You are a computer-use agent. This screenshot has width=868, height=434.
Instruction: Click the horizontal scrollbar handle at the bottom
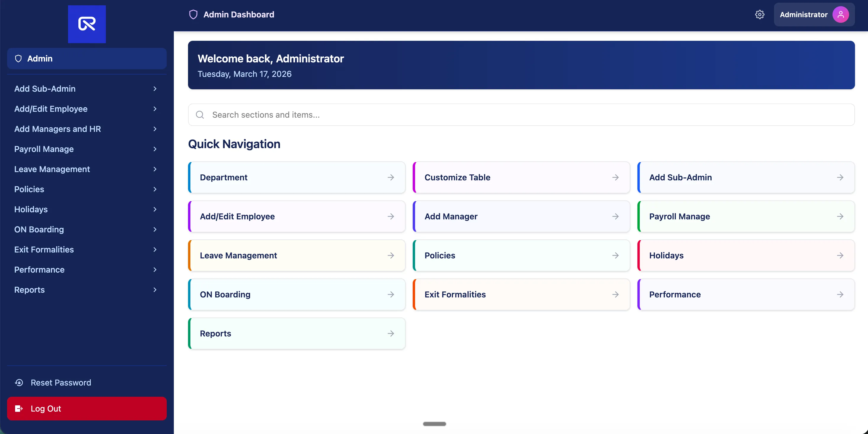click(x=434, y=424)
